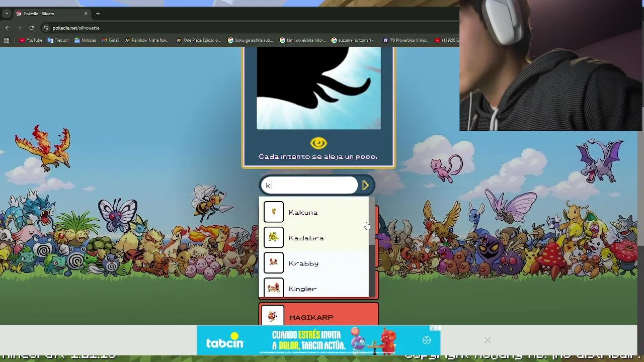Close the Pokédle - Silueta tab

click(86, 14)
